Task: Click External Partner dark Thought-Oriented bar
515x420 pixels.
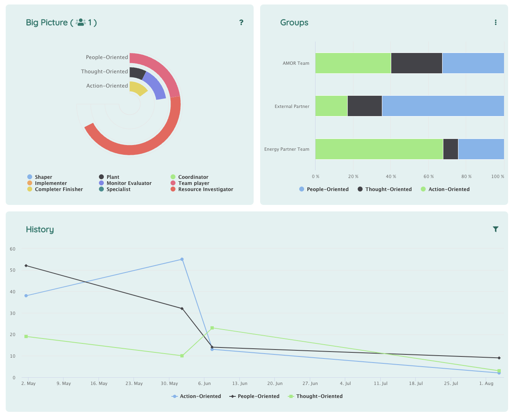Action: 364,106
